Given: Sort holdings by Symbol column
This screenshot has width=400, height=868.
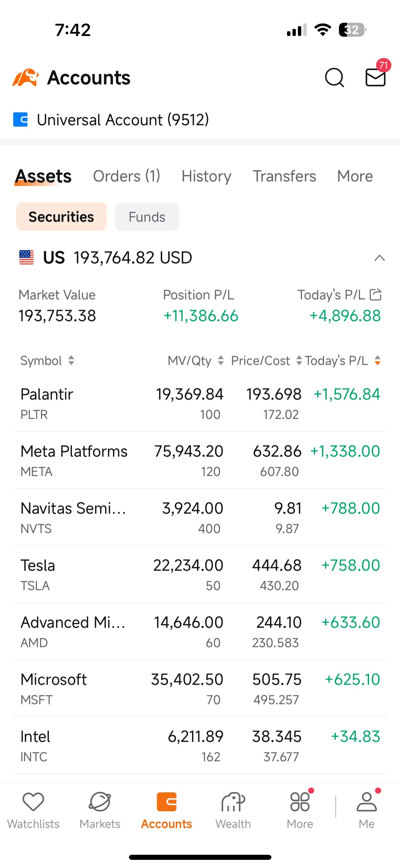Looking at the screenshot, I should 47,360.
